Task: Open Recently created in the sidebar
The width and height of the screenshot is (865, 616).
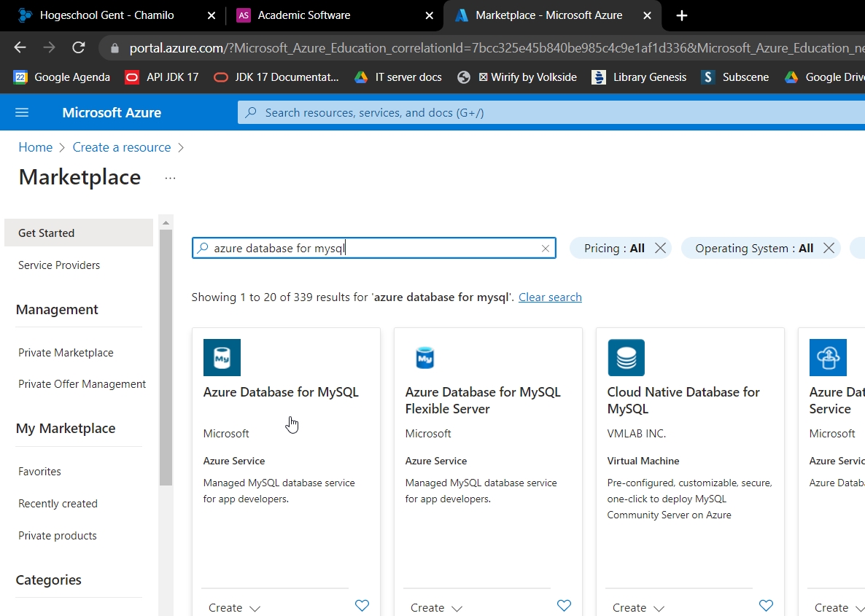Action: [58, 504]
